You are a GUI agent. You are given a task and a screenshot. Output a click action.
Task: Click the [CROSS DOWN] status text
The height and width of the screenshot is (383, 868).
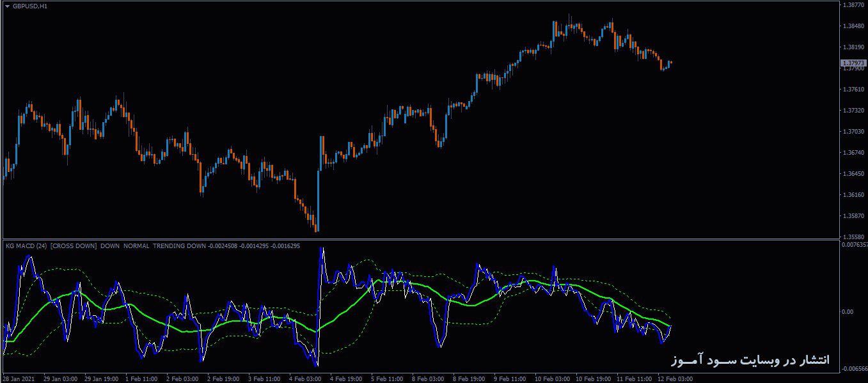click(74, 246)
